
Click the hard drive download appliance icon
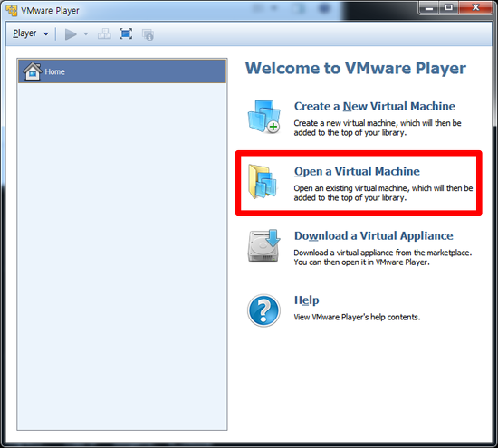(263, 246)
